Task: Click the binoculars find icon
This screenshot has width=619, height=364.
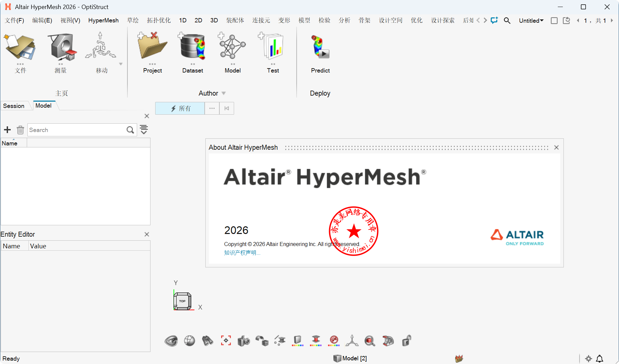Action: click(207, 341)
